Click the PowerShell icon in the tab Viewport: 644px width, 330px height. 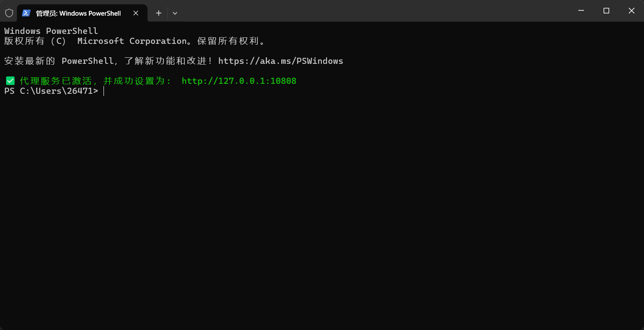coord(26,13)
